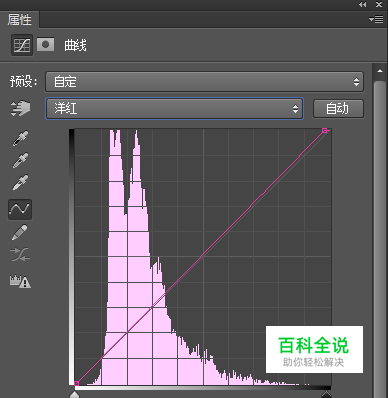Viewport: 388px width, 398px height.
Task: Switch to the 属性 properties tab
Action: (20, 20)
